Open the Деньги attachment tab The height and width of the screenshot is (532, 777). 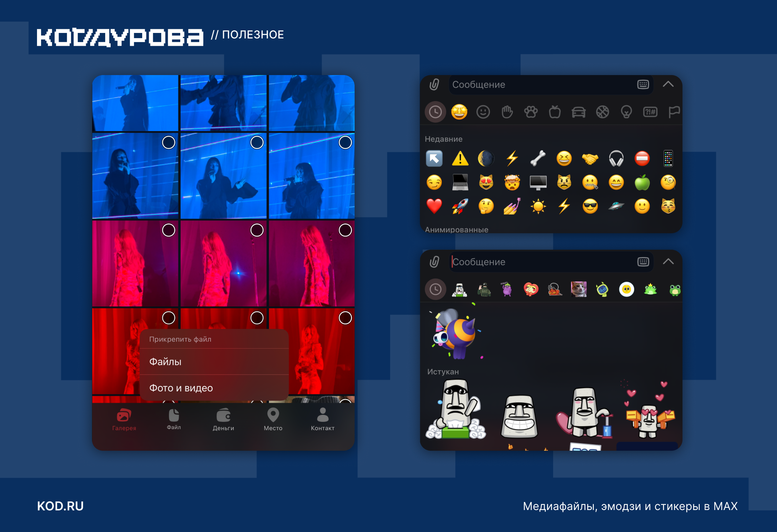click(223, 420)
